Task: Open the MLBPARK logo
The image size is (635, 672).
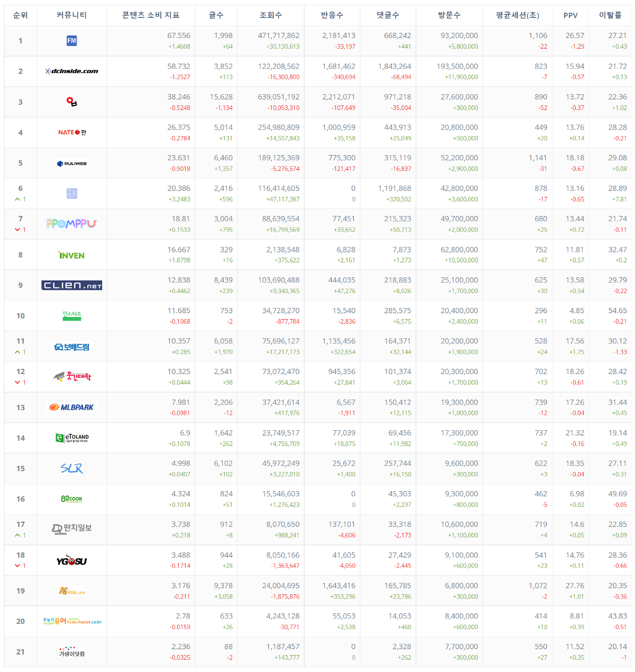Action: [71, 407]
